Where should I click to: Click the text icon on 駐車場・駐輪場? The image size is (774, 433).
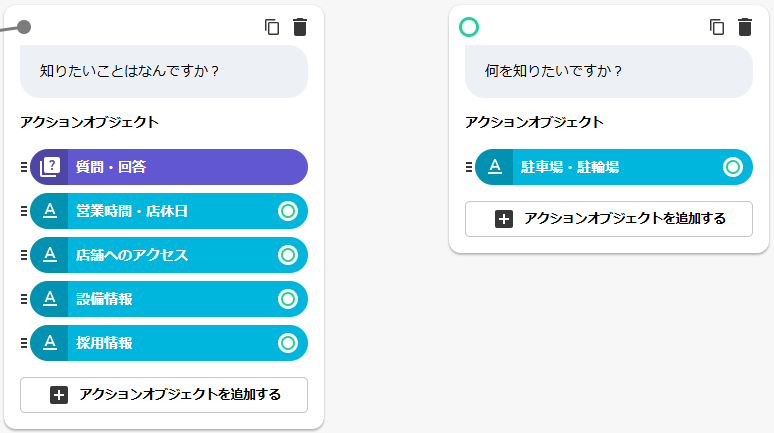pyautogui.click(x=494, y=167)
